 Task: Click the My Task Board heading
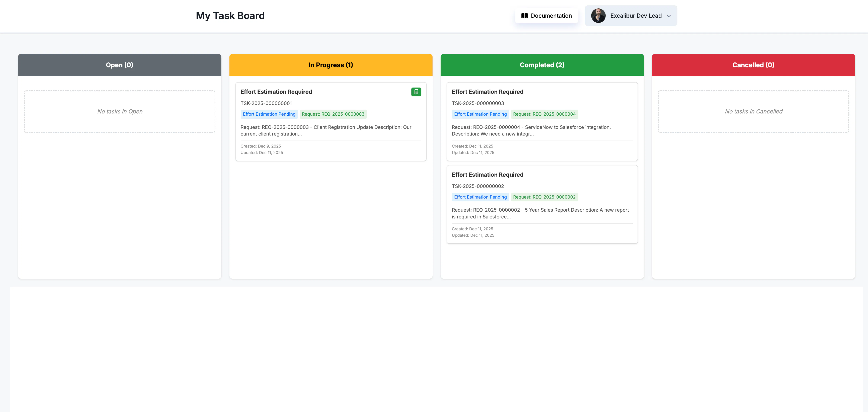[230, 15]
